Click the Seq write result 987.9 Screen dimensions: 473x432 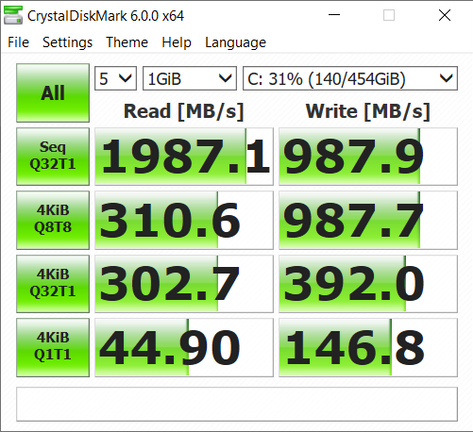coord(368,156)
